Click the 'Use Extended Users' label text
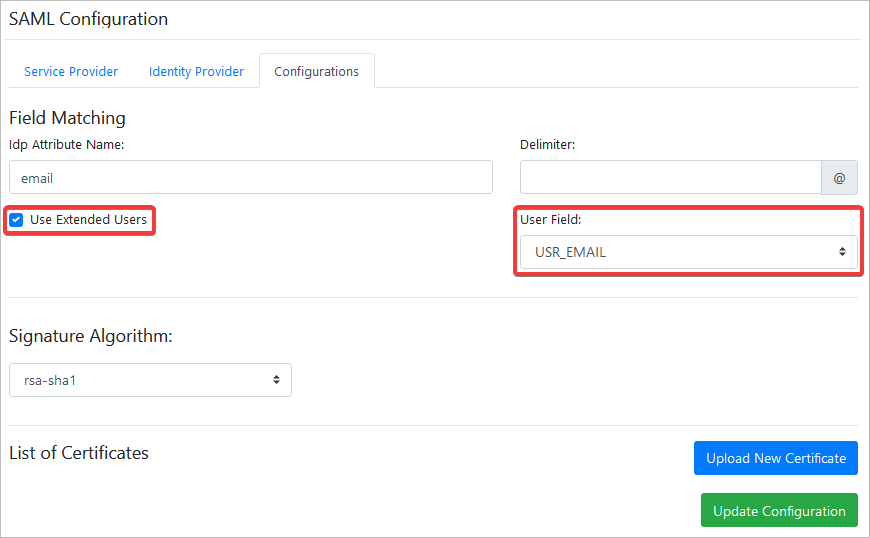Image resolution: width=870 pixels, height=538 pixels. click(88, 220)
